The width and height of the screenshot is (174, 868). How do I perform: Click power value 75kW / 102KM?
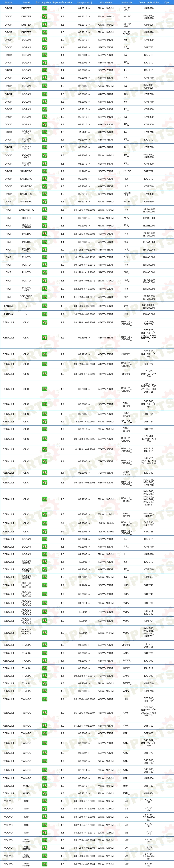(105, 770)
